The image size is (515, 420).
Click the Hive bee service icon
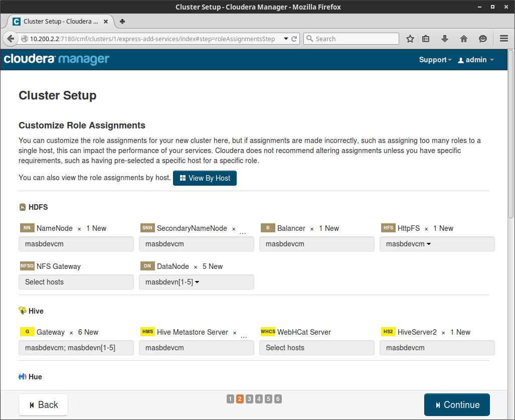click(23, 311)
